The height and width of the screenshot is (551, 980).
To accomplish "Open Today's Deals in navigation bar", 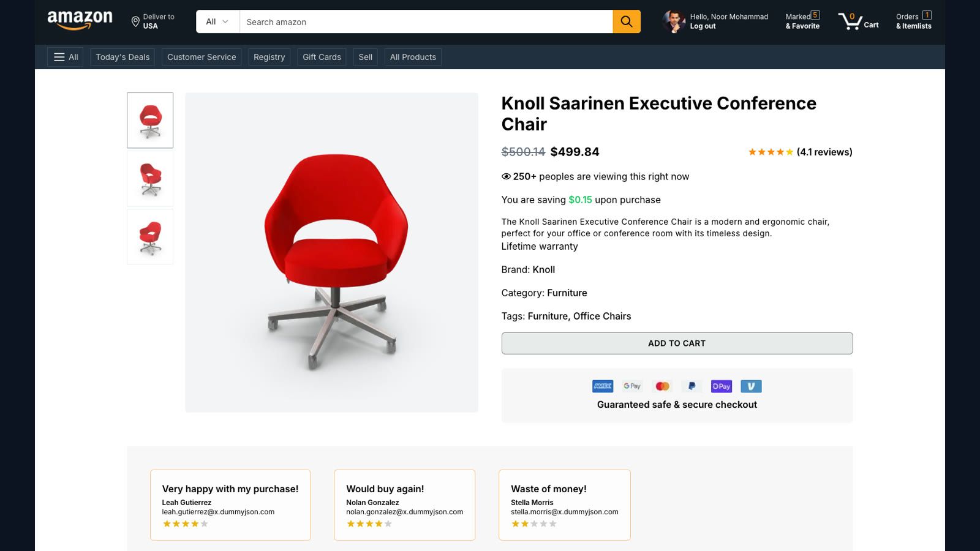I will tap(123, 57).
